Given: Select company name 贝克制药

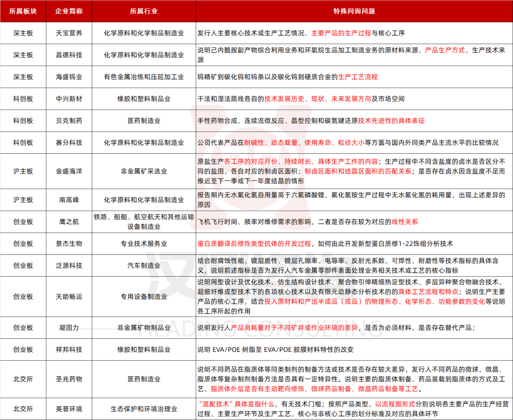Looking at the screenshot, I should pos(69,121).
